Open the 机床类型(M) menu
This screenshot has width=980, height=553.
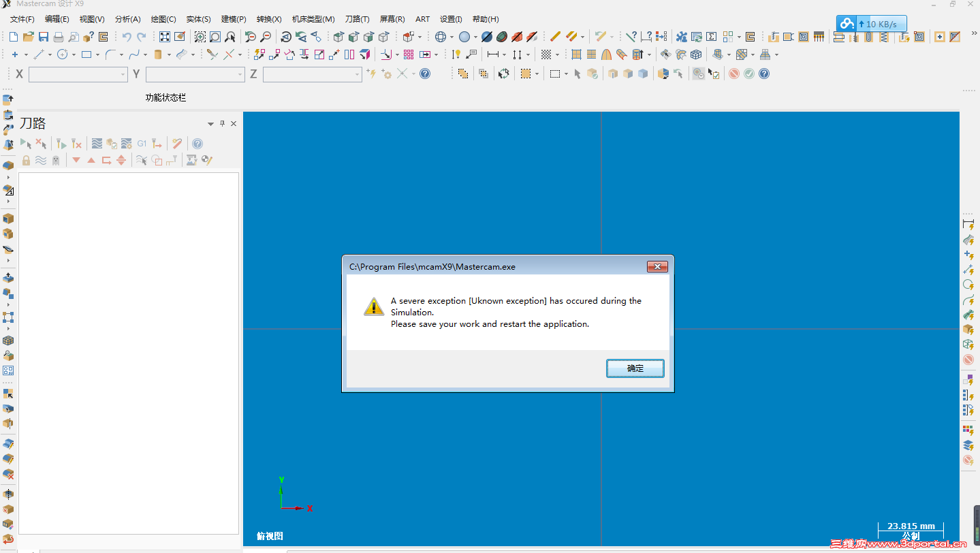coord(313,19)
